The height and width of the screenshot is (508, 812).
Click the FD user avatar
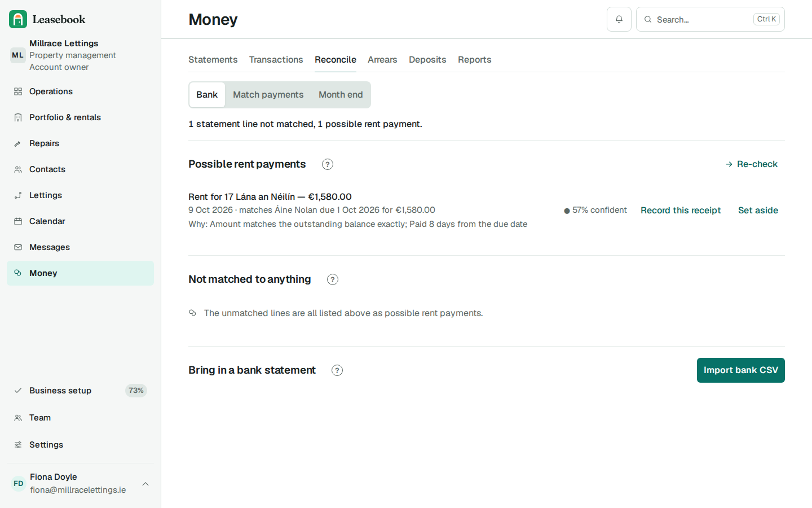coord(19,484)
